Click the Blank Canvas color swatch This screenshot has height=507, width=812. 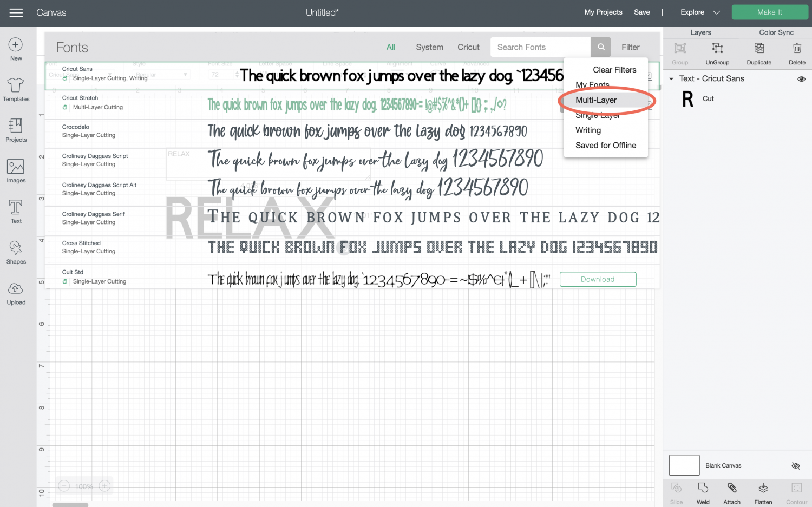[684, 465]
